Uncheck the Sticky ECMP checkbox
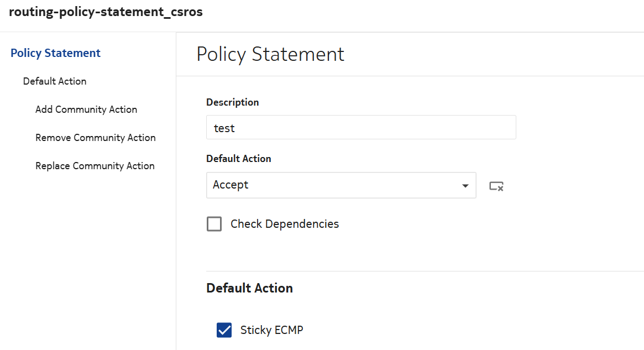This screenshot has width=644, height=350. click(x=224, y=330)
